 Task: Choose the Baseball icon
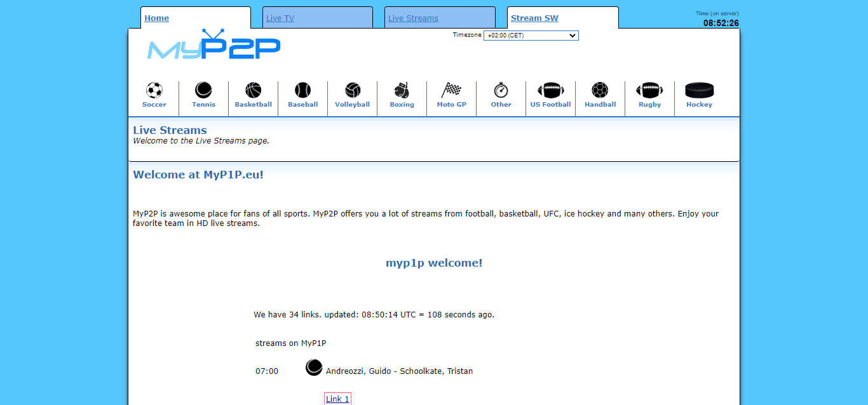(302, 90)
